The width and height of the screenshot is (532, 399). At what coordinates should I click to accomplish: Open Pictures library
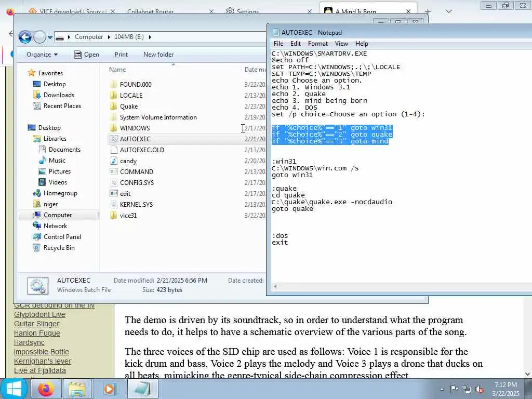click(x=59, y=171)
